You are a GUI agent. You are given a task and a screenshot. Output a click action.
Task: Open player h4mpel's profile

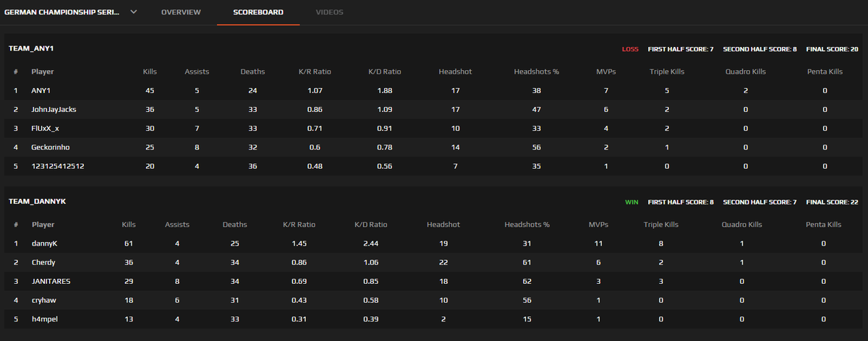(44, 319)
